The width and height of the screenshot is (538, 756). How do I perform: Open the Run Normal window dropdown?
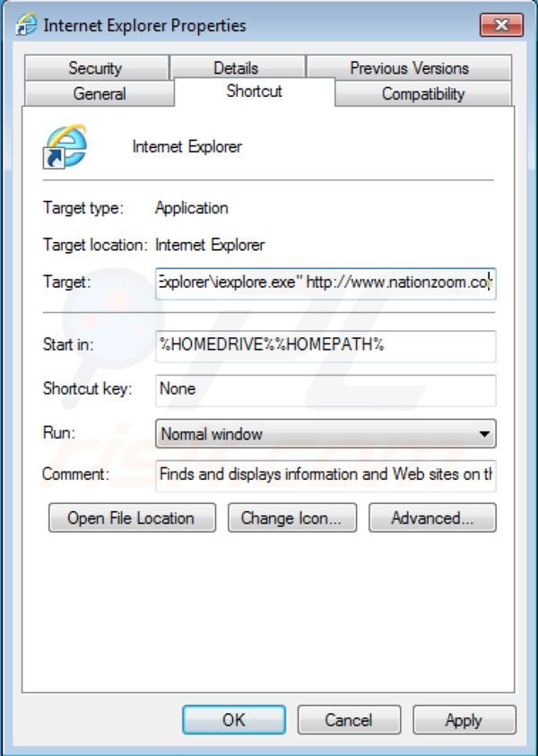pyautogui.click(x=325, y=433)
